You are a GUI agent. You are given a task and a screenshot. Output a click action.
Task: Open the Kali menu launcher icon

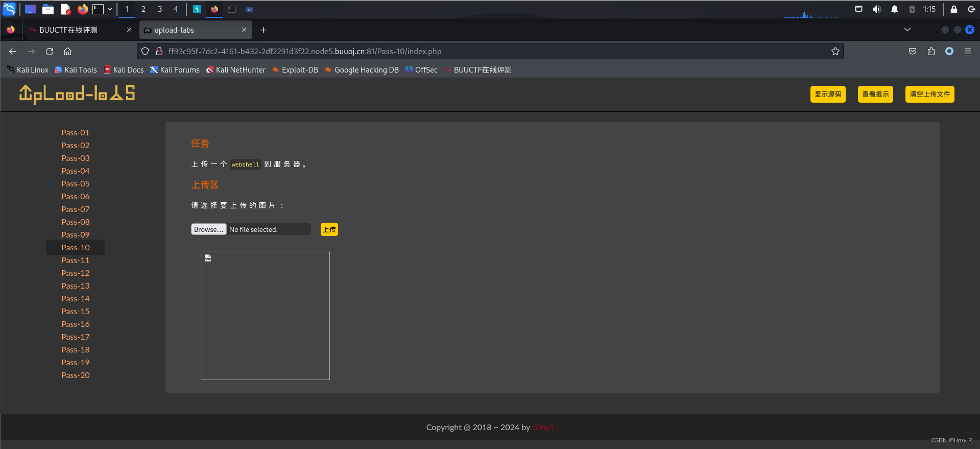click(9, 9)
